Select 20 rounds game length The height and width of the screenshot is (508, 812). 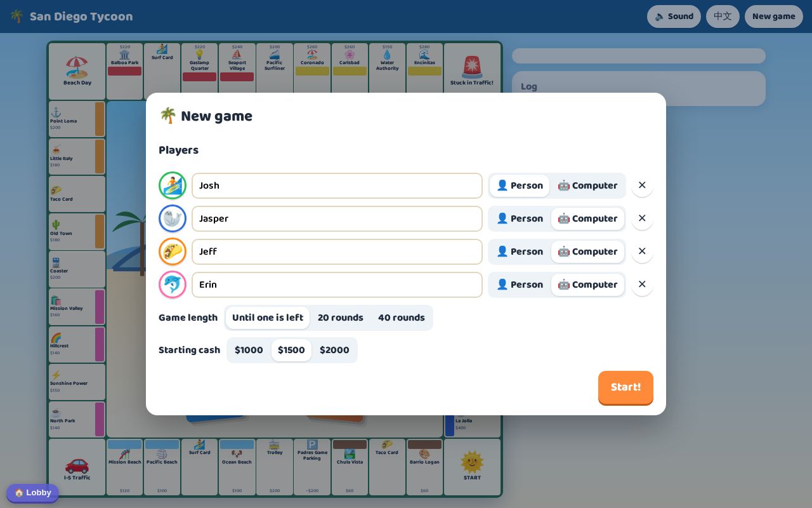[x=341, y=317]
